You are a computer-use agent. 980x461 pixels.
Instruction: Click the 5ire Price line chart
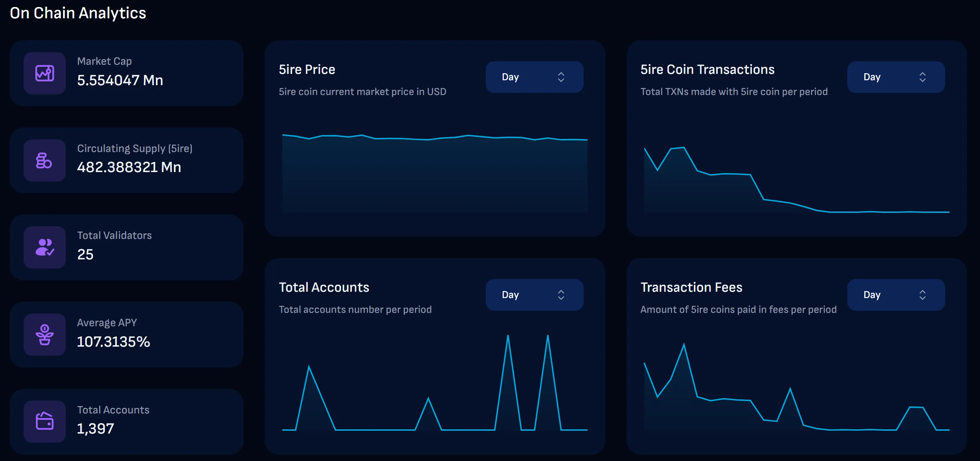(x=435, y=173)
